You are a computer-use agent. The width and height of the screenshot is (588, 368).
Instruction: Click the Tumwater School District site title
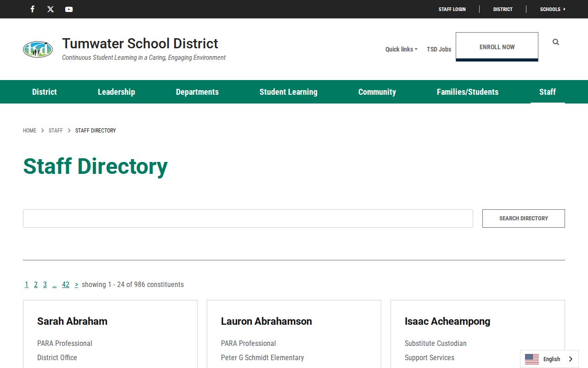[140, 44]
